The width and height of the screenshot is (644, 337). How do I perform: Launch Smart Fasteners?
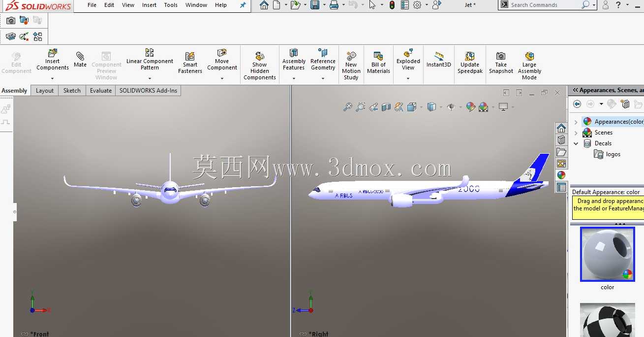[x=190, y=63]
